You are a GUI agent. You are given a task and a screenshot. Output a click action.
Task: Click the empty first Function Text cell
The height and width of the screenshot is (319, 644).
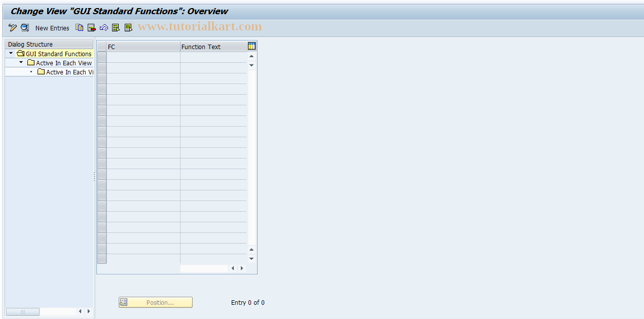click(x=213, y=57)
